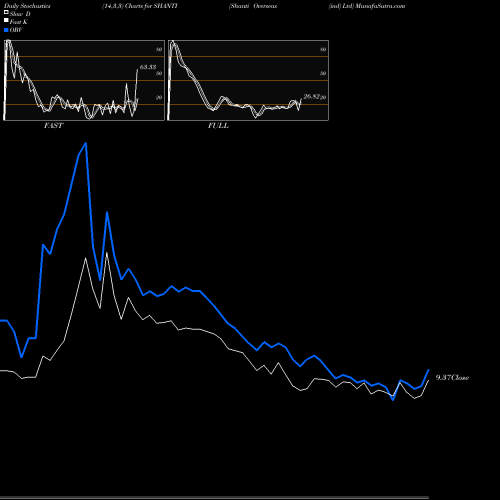Click the FAST stochastic chart panel
Image resolution: width=500 pixels, height=500 pixels.
(x=84, y=80)
